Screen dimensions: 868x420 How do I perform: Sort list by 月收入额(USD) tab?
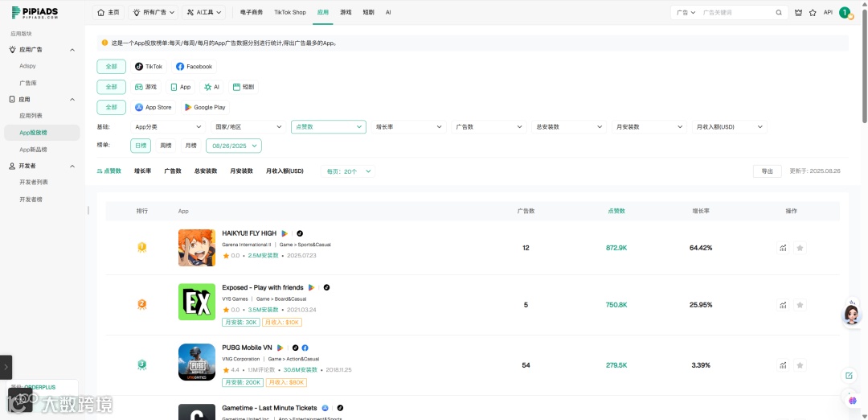[285, 171]
